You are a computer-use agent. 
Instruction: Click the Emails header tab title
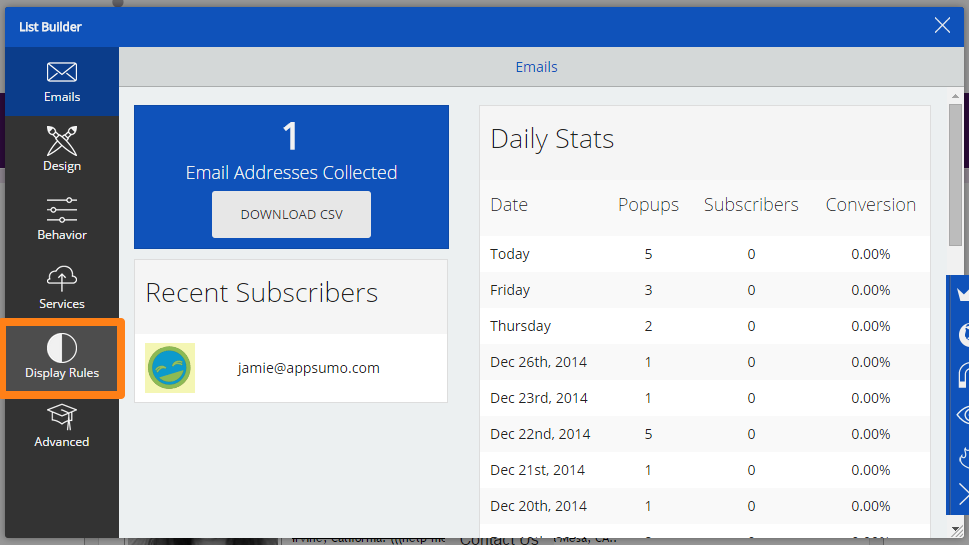(x=536, y=67)
